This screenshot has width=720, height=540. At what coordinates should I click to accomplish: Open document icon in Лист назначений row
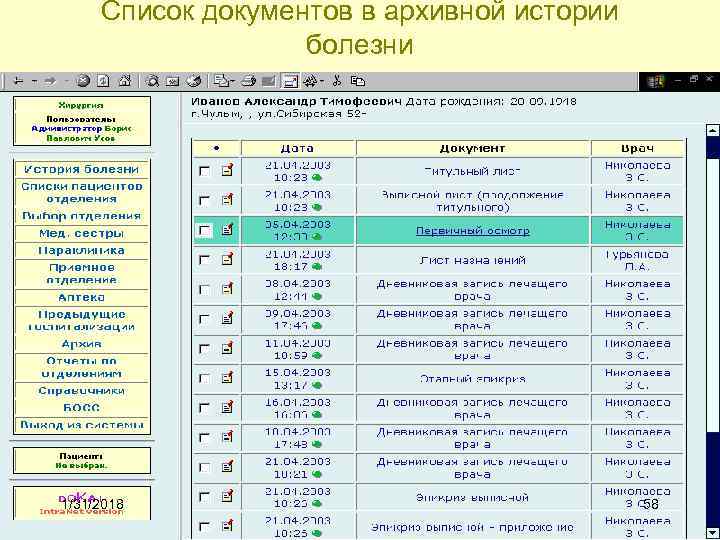227,259
